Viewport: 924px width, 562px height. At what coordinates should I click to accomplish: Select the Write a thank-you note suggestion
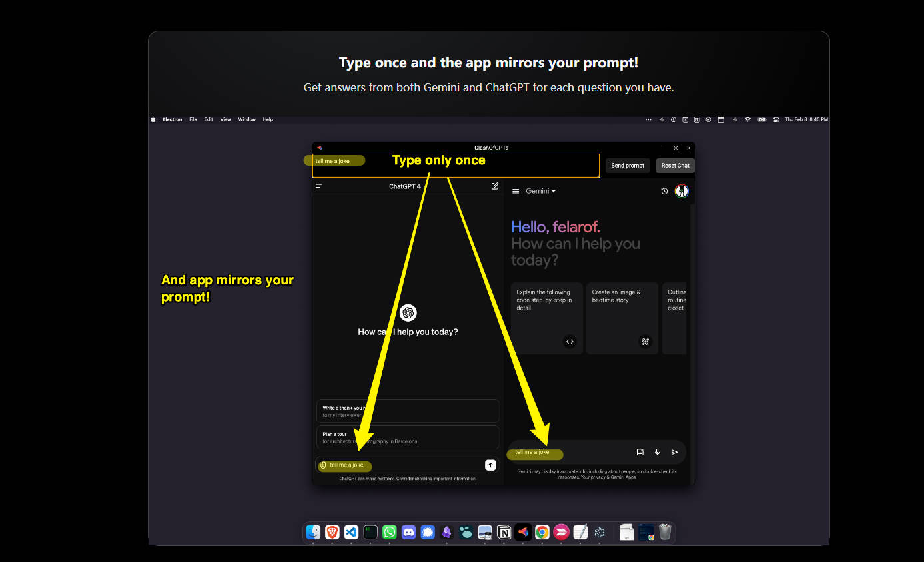[x=408, y=411]
